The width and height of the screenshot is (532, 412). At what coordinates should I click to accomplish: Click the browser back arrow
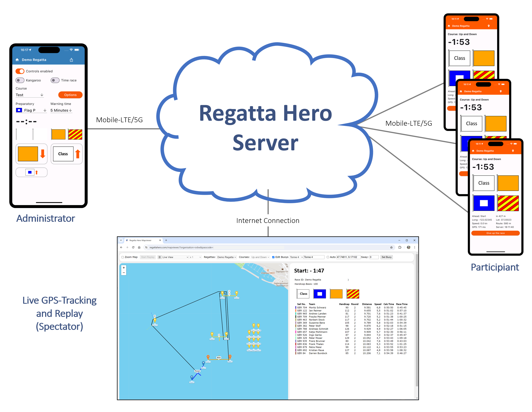[121, 247]
